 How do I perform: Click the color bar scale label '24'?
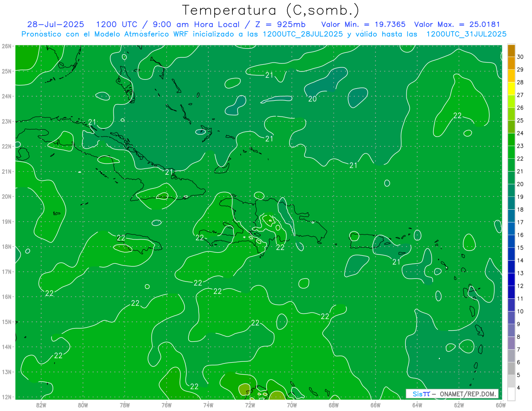pos(520,133)
